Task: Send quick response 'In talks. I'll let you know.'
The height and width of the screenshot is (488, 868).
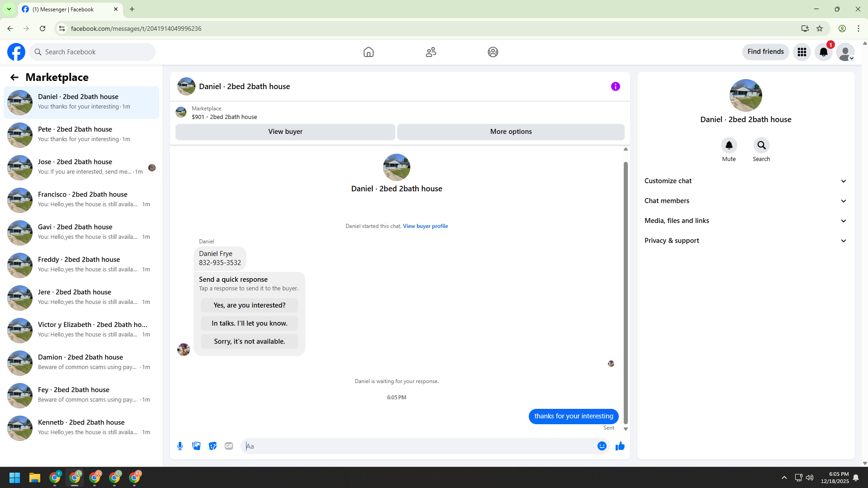Action: pos(249,323)
